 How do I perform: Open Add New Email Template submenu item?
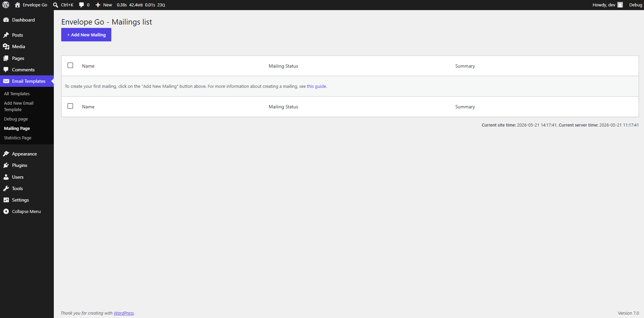[19, 106]
